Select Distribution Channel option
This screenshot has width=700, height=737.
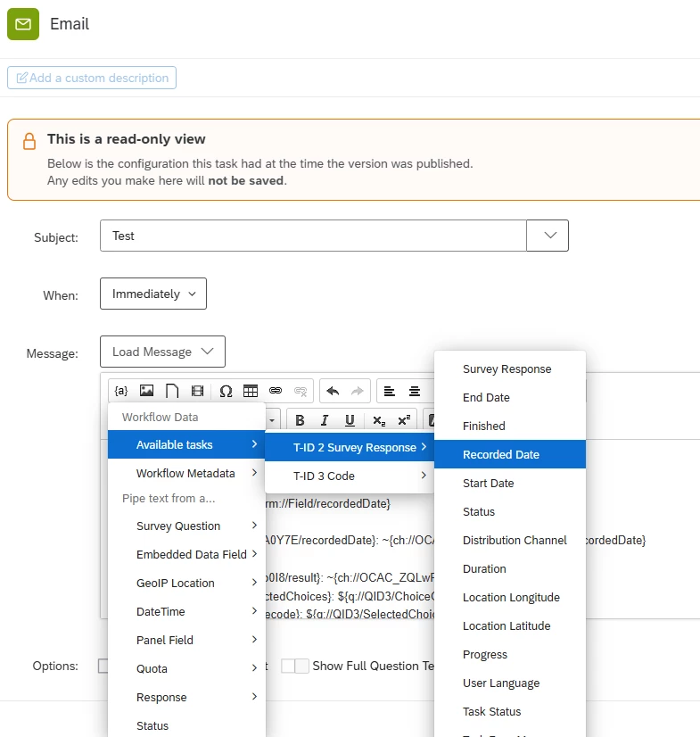click(510, 540)
